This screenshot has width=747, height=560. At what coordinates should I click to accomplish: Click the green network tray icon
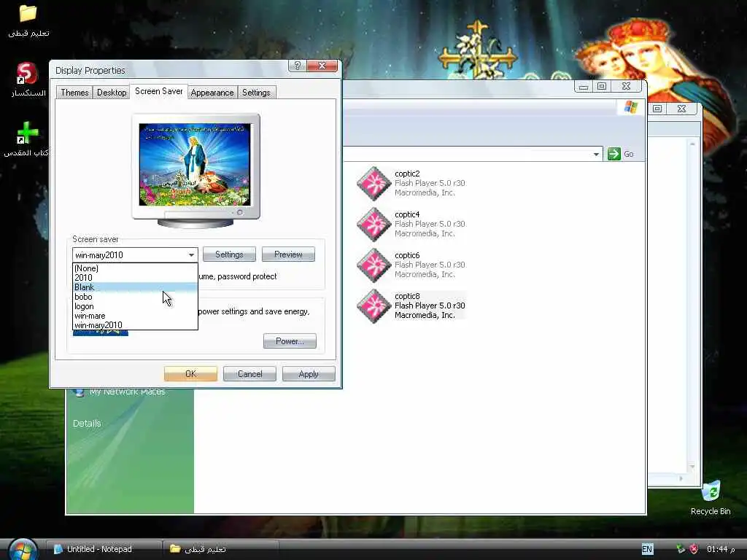[681, 549]
